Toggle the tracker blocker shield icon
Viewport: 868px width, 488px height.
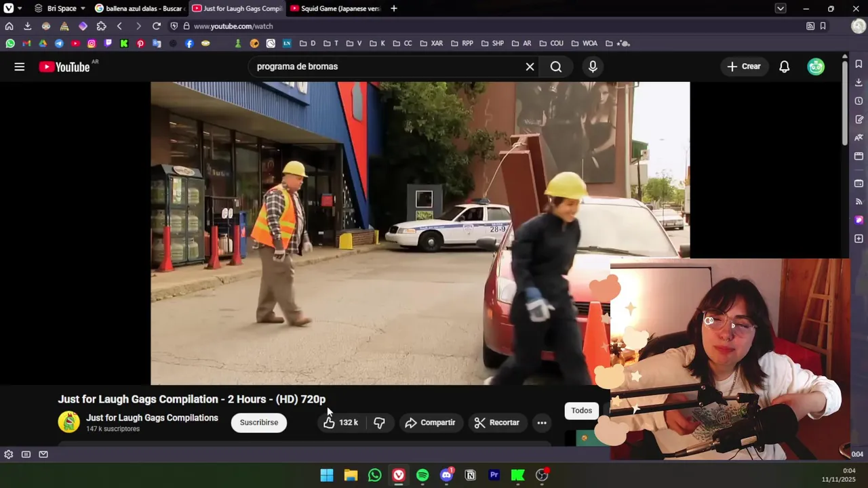pos(174,26)
